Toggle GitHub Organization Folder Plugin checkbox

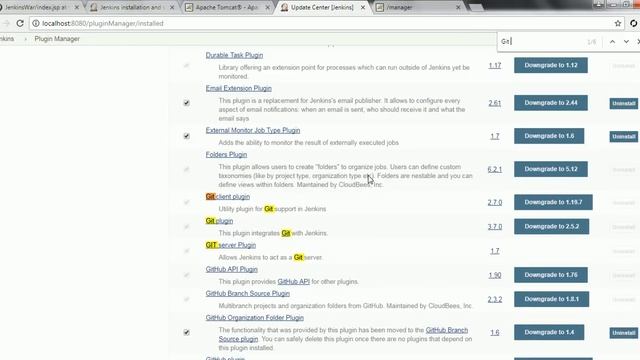coord(187,332)
